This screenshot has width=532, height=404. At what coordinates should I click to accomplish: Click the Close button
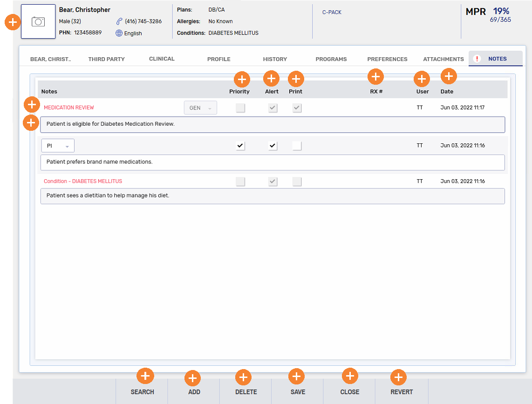350,392
